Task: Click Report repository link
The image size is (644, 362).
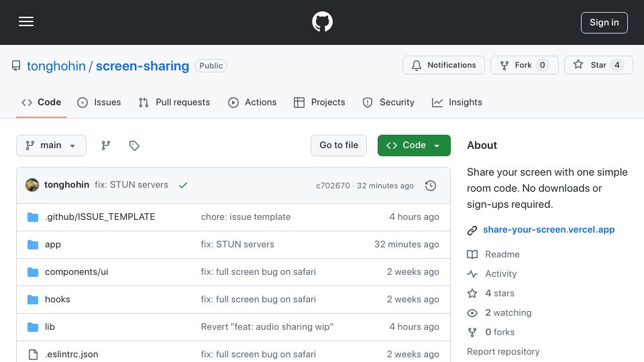Action: [503, 352]
